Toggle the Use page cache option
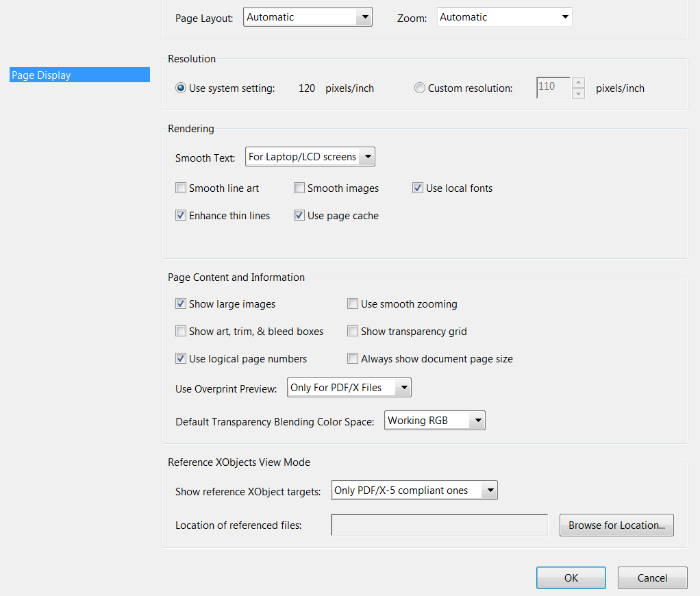The image size is (700, 596). pos(299,214)
